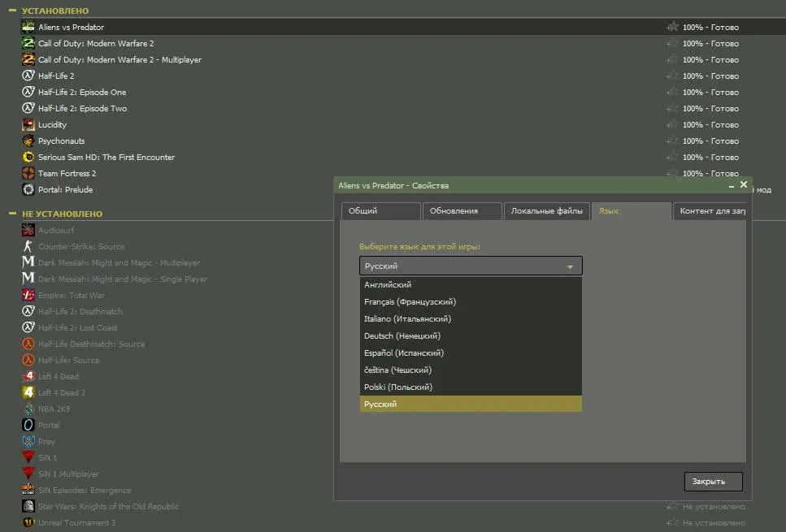
Task: Select the Lucidity game icon
Action: click(28, 124)
